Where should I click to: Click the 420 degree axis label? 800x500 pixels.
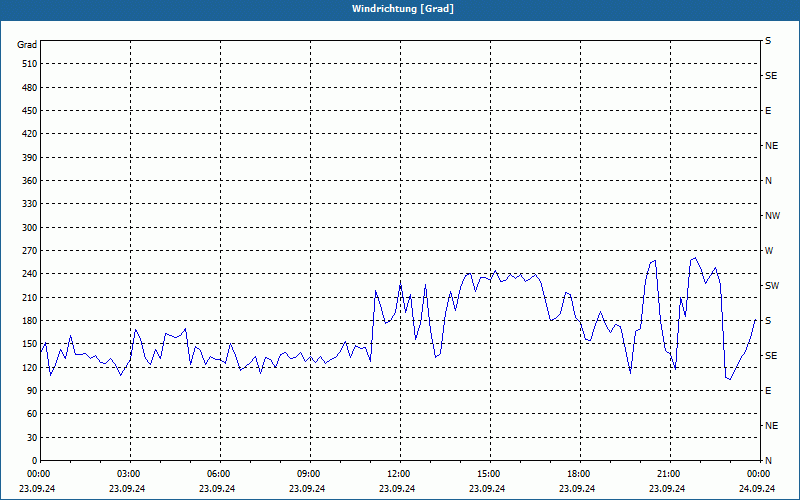[x=30, y=134]
